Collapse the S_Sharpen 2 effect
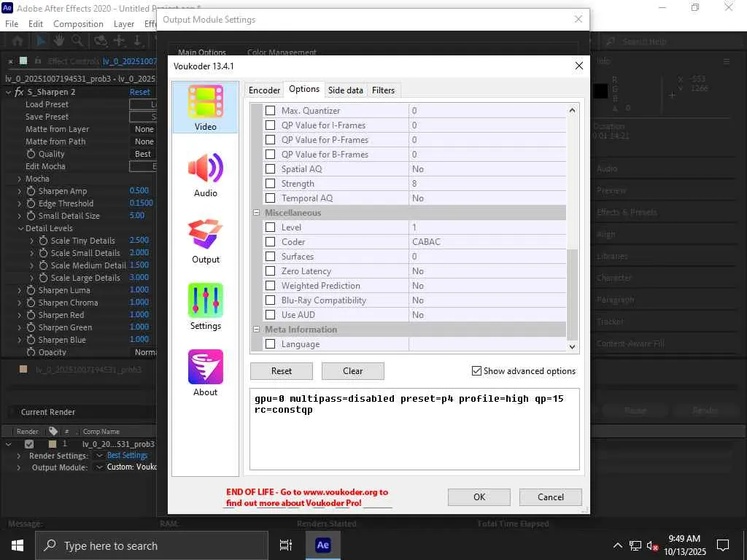Image resolution: width=747 pixels, height=560 pixels. [8, 92]
